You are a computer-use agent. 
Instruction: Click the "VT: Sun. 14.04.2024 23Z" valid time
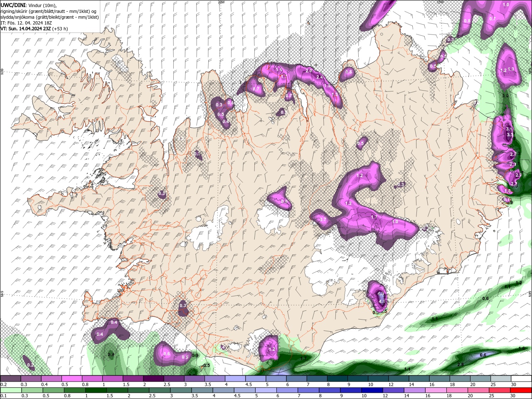point(26,29)
